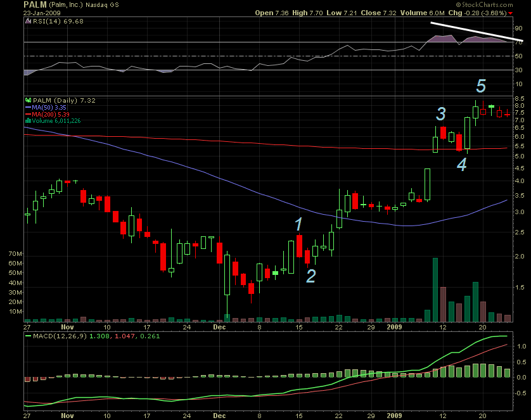
Task: Click the MACD value 1.308
Action: (x=99, y=336)
